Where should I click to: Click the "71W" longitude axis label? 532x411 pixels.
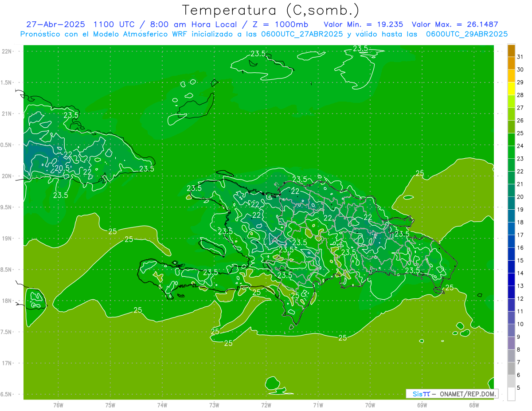click(x=318, y=405)
